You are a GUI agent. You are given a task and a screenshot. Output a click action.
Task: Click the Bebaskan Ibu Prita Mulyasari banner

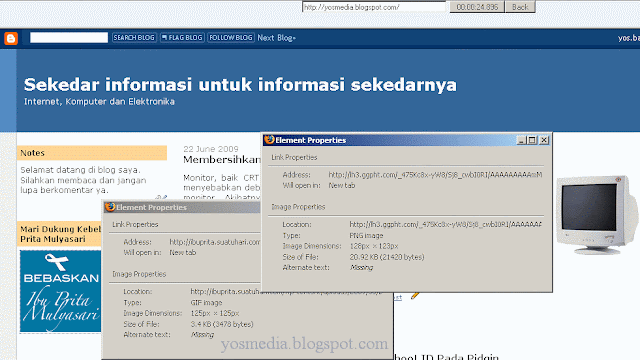[60, 291]
